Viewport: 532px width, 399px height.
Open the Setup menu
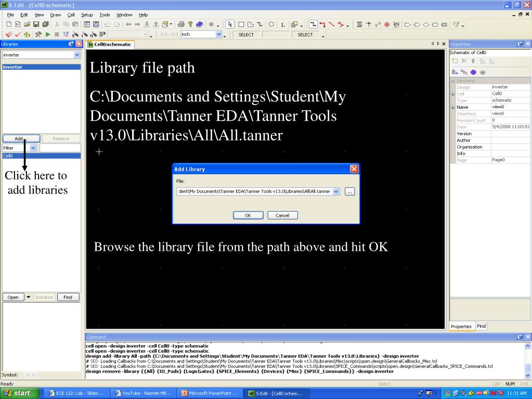87,15
